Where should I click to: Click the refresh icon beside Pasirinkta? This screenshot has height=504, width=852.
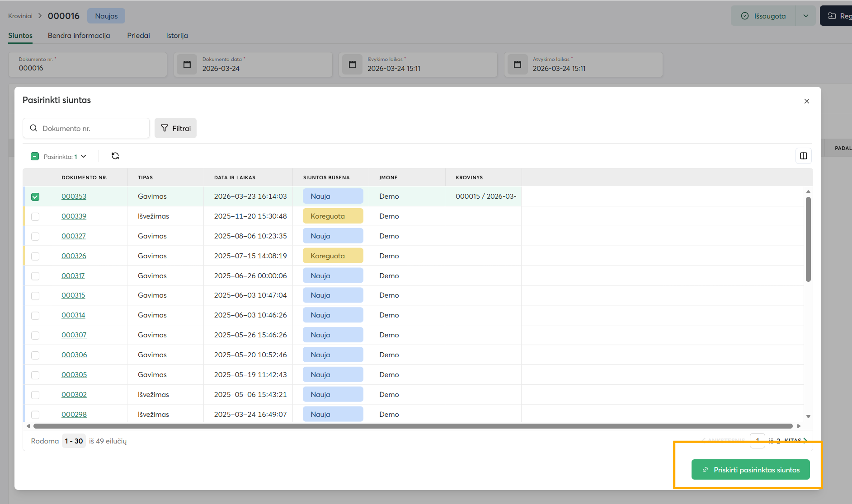(x=115, y=156)
